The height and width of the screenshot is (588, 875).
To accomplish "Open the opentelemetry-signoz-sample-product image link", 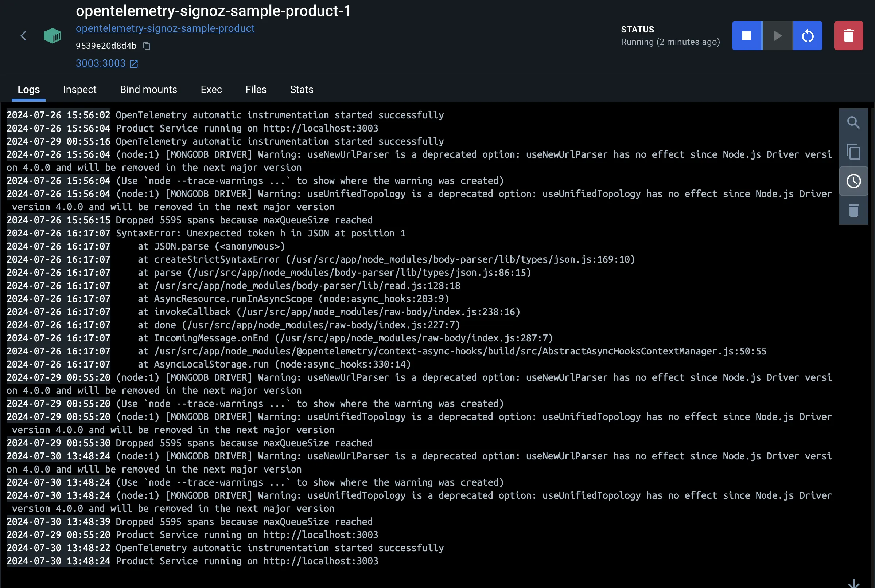I will 165,28.
